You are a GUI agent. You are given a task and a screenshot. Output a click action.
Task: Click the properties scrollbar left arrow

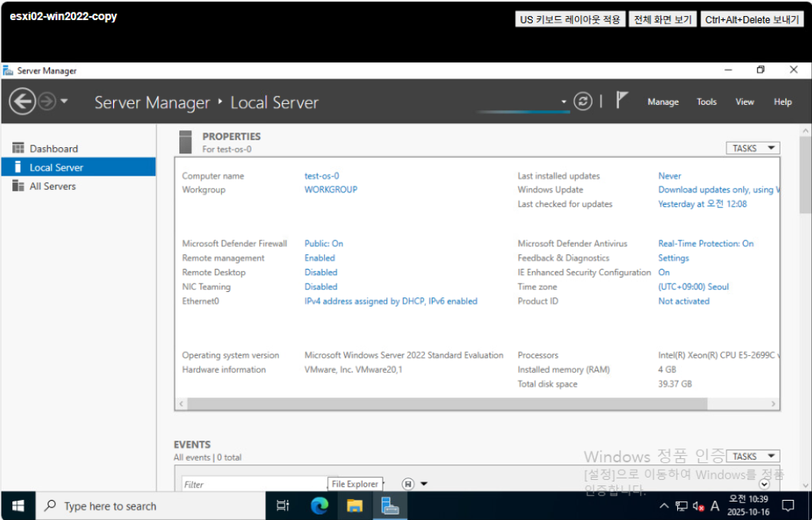[x=181, y=404]
